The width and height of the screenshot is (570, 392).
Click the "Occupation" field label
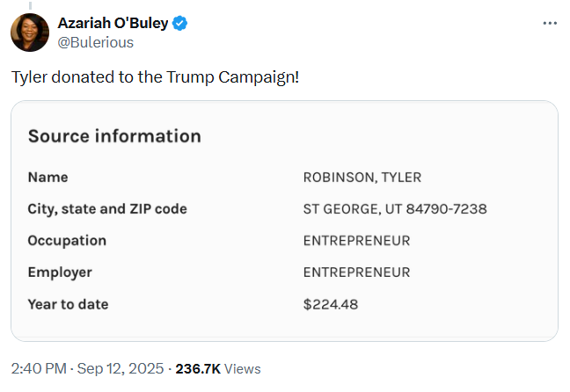pyautogui.click(x=67, y=241)
